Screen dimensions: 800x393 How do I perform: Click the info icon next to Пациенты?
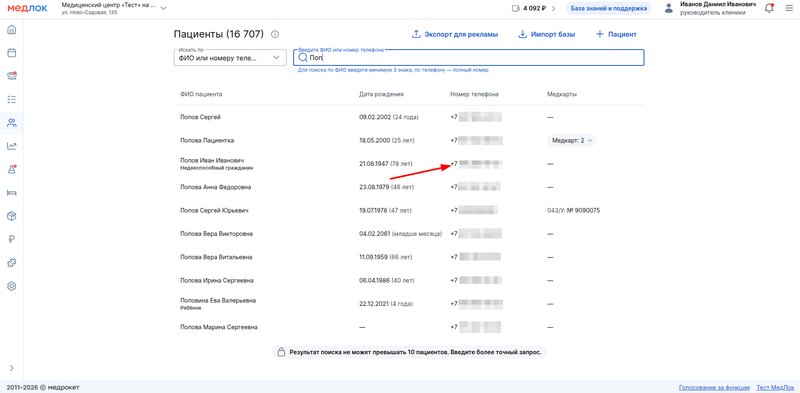(x=275, y=35)
